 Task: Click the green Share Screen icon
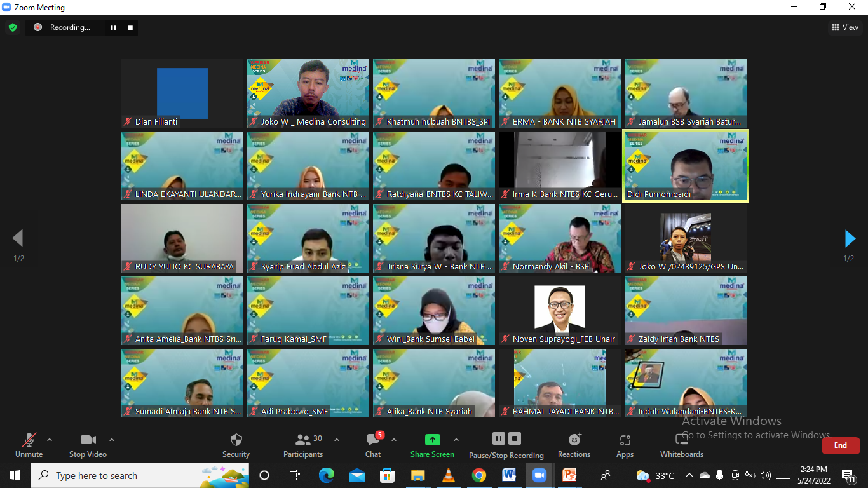pyautogui.click(x=432, y=440)
